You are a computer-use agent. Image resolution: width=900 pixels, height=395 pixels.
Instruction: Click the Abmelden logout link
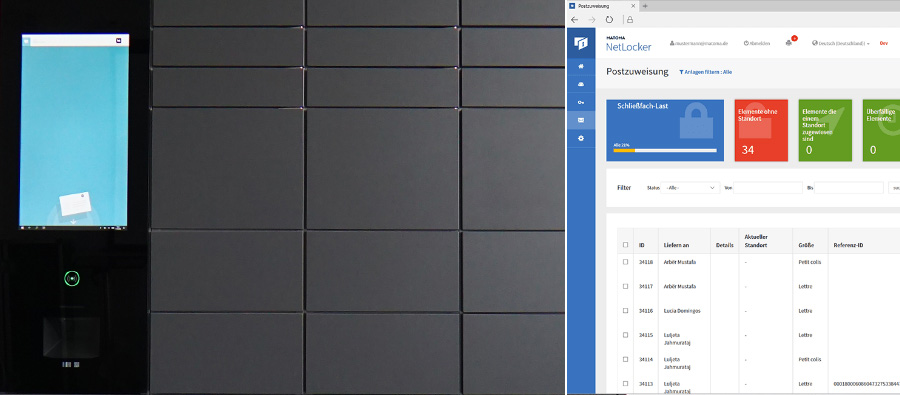757,43
